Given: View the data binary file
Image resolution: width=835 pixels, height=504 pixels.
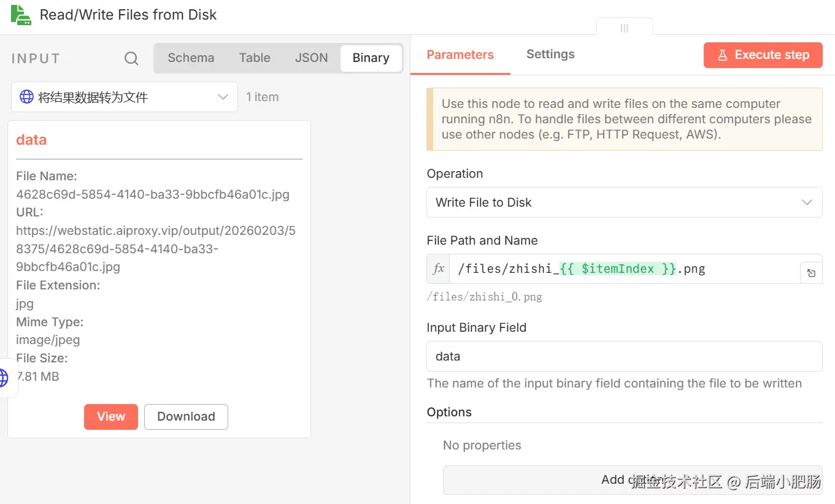Looking at the screenshot, I should pyautogui.click(x=110, y=416).
